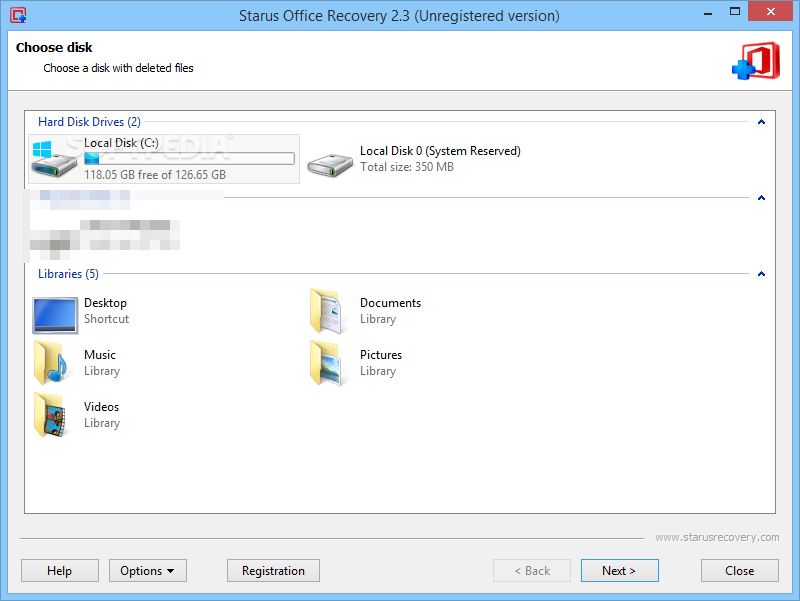The width and height of the screenshot is (800, 601).
Task: Choose the Music library folder icon
Action: [x=51, y=363]
